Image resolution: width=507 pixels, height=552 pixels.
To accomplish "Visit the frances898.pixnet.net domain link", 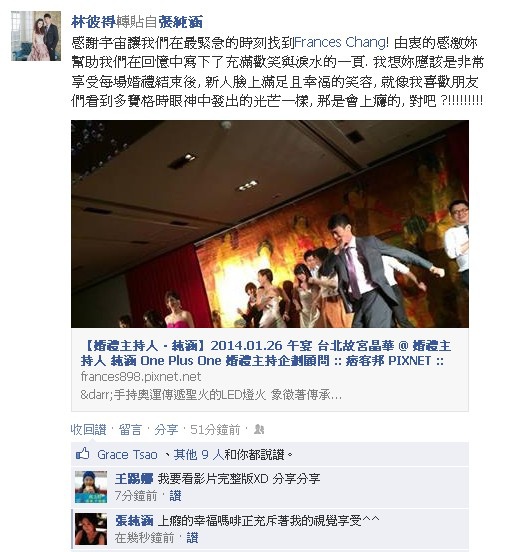I will click(141, 377).
